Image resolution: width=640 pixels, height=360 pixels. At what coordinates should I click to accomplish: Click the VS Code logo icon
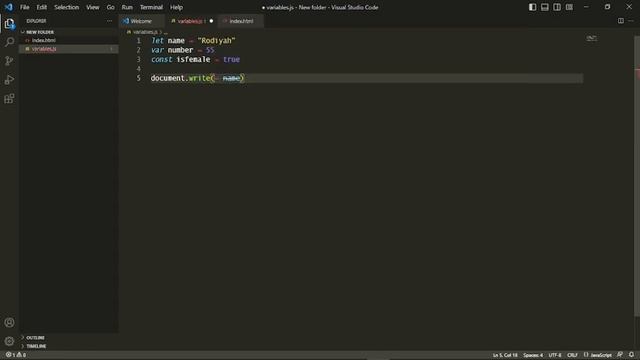point(9,7)
